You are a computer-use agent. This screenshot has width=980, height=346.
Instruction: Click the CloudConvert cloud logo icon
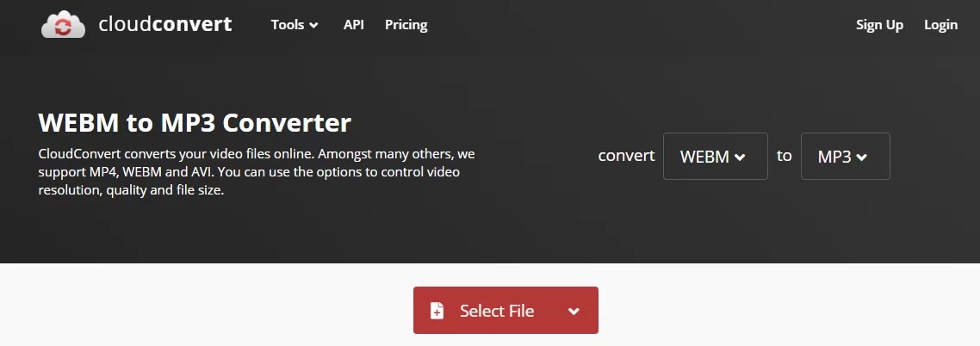click(63, 25)
